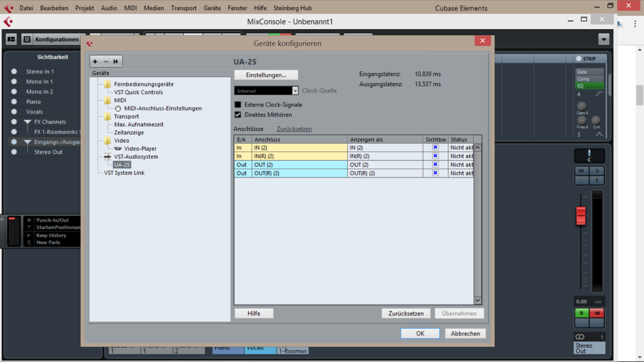
Task: Collapse the FX Channels triangle
Action: [28, 122]
